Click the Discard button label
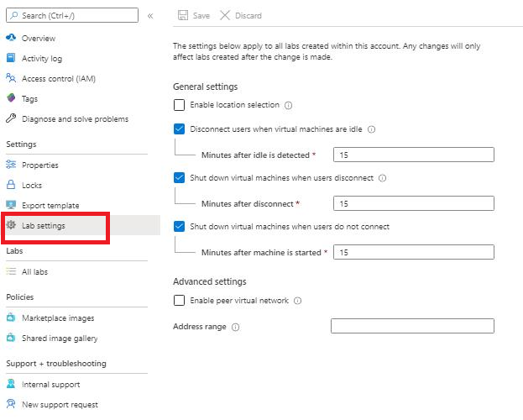Image resolution: width=523 pixels, height=420 pixels. (x=248, y=16)
